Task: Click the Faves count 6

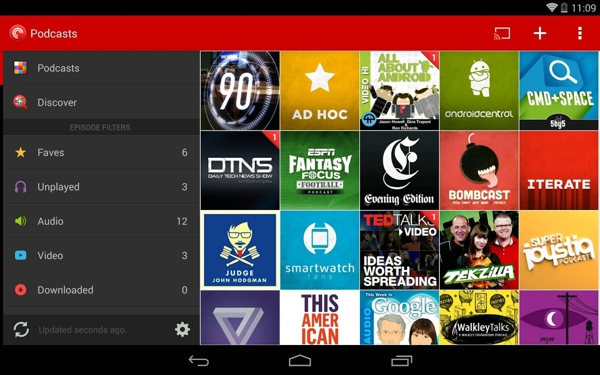Action: pyautogui.click(x=184, y=152)
